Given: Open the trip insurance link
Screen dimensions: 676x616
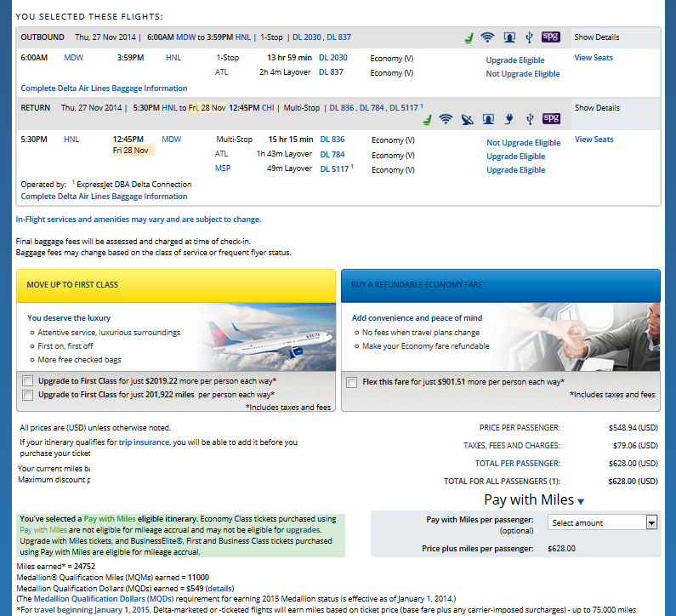Looking at the screenshot, I should tap(144, 442).
